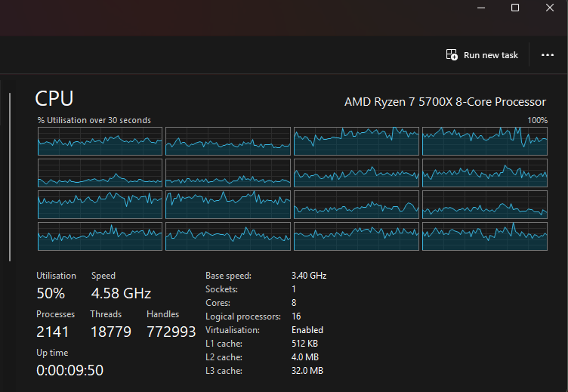This screenshot has height=392, width=568.
Task: Click the Utilisation label
Action: coord(56,276)
